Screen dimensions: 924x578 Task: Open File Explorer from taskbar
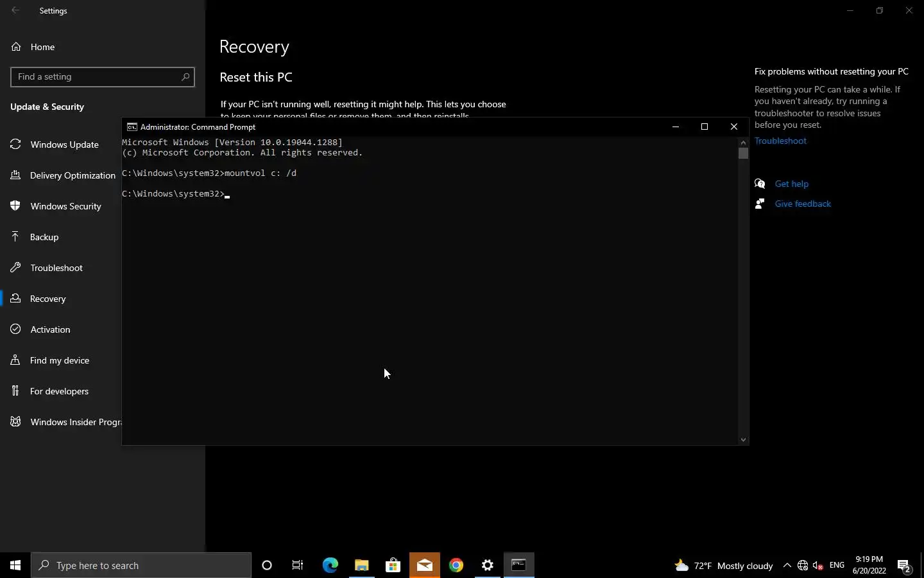click(362, 565)
